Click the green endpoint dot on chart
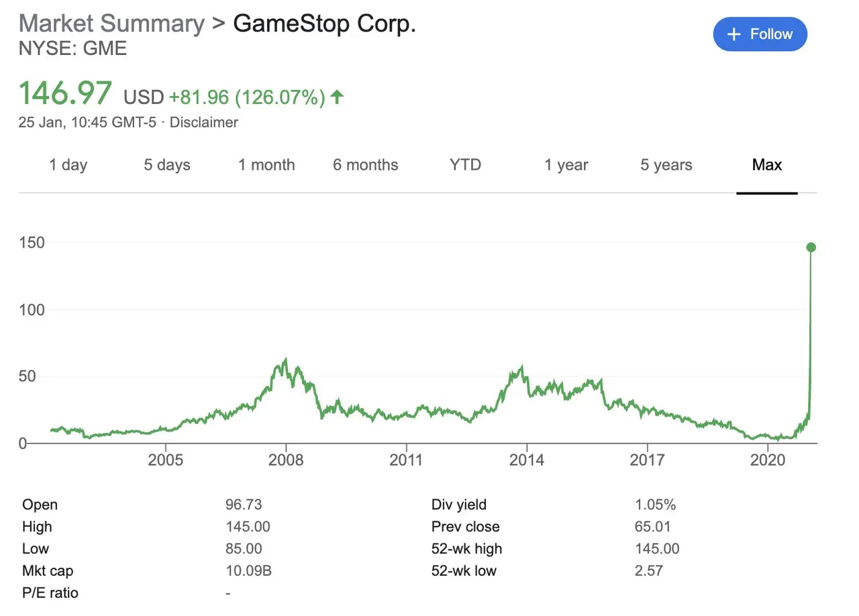The width and height of the screenshot is (859, 616). (x=811, y=248)
